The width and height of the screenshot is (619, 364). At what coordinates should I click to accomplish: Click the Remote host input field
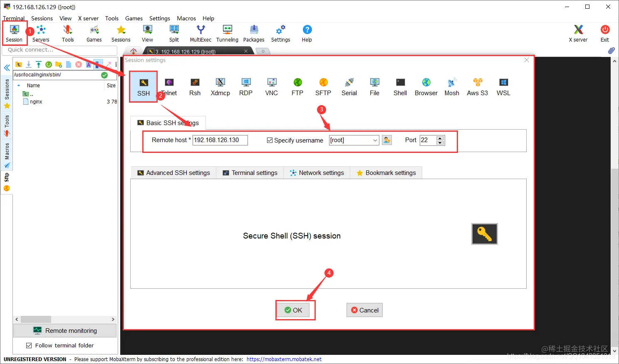[x=220, y=140]
